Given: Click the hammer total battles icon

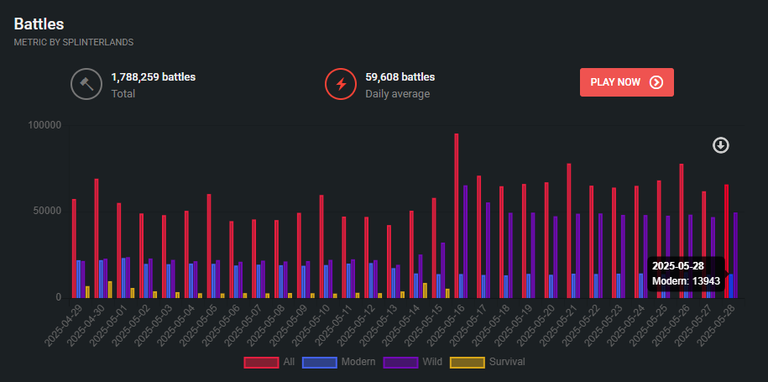Looking at the screenshot, I should 86,84.
